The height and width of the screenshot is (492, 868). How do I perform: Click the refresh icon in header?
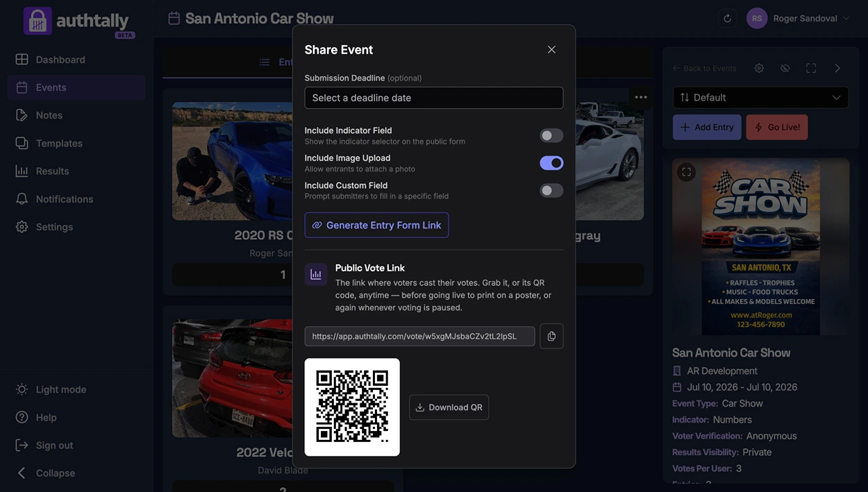tap(727, 19)
